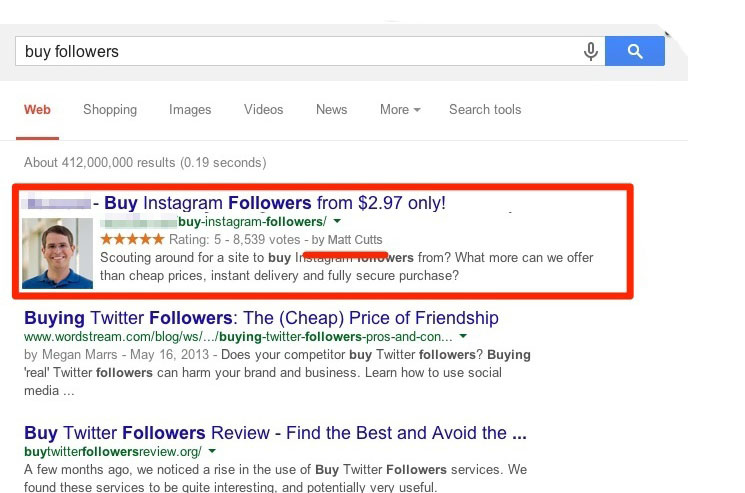This screenshot has height=493, width=745.
Task: Select the Web results tab
Action: (38, 110)
